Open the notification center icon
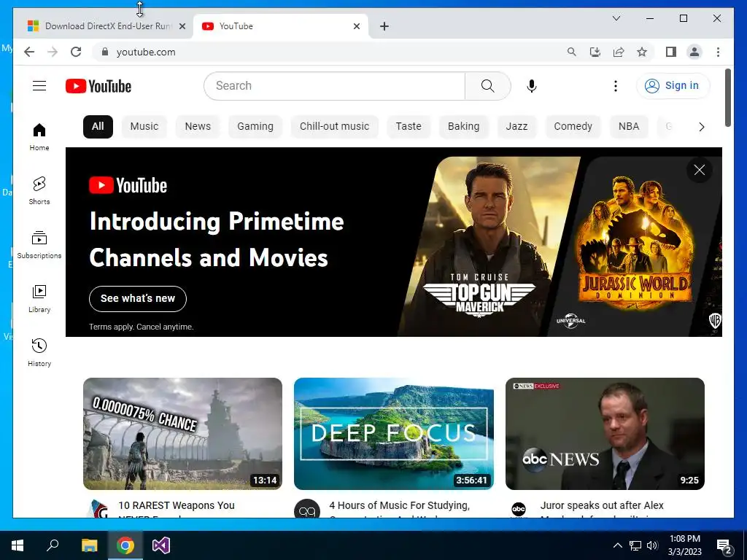This screenshot has width=747, height=560. [x=724, y=547]
